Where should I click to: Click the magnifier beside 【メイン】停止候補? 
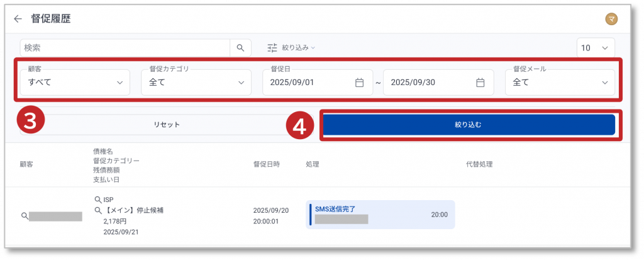[x=97, y=211]
